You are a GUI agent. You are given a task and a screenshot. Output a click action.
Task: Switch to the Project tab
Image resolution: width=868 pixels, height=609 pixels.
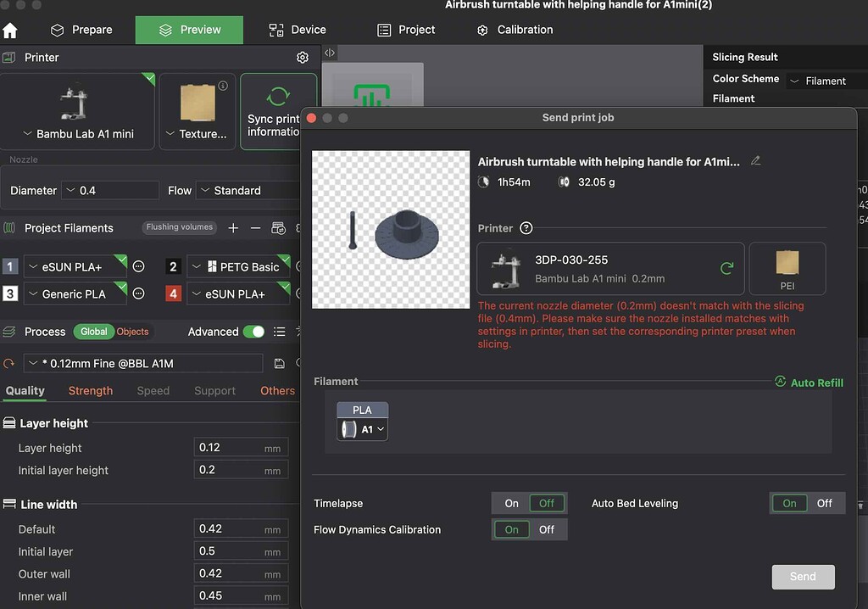coord(406,30)
